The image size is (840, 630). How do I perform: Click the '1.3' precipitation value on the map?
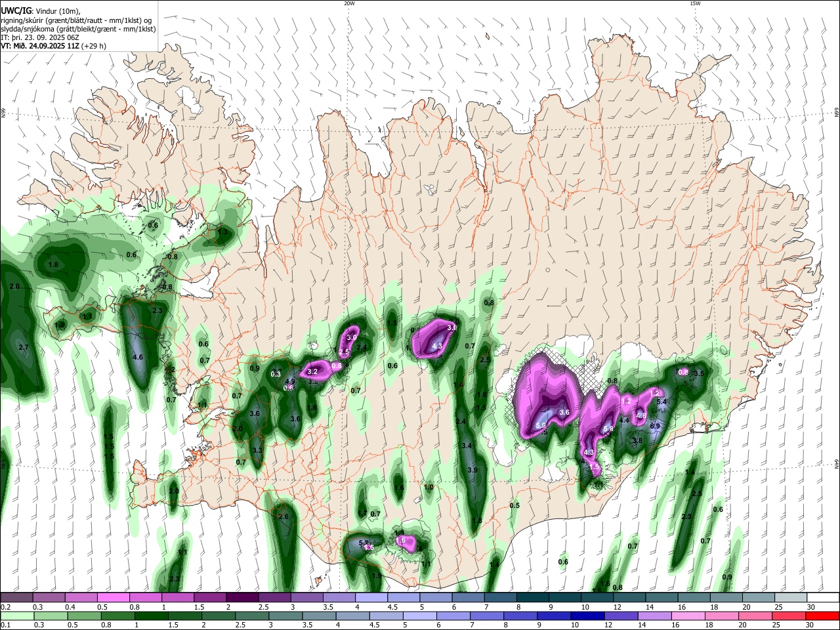[x=222, y=232]
